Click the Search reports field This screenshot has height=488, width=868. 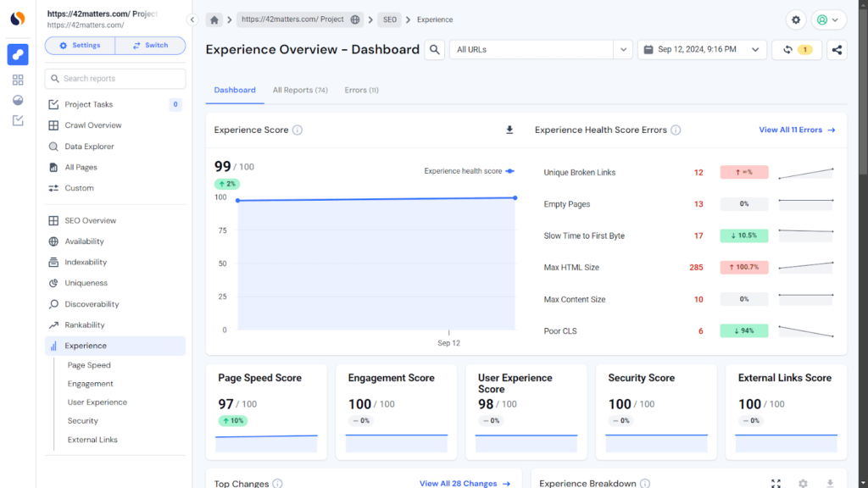115,79
